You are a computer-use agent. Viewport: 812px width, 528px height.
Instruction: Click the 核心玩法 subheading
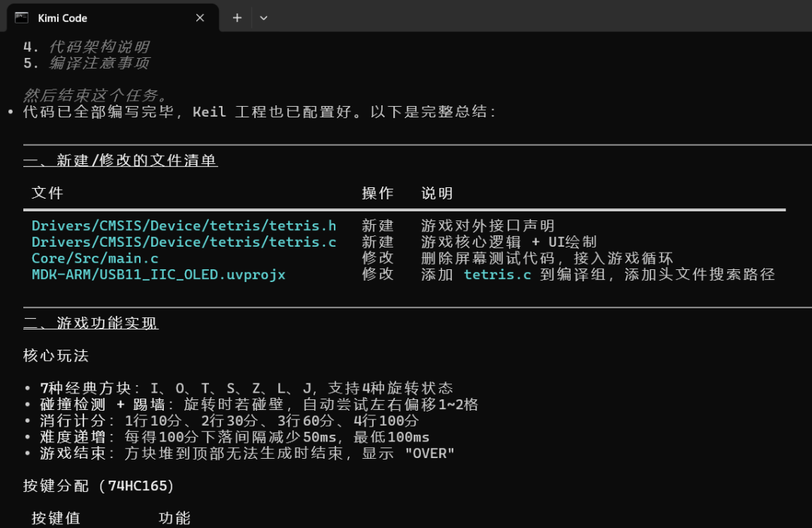(x=56, y=356)
